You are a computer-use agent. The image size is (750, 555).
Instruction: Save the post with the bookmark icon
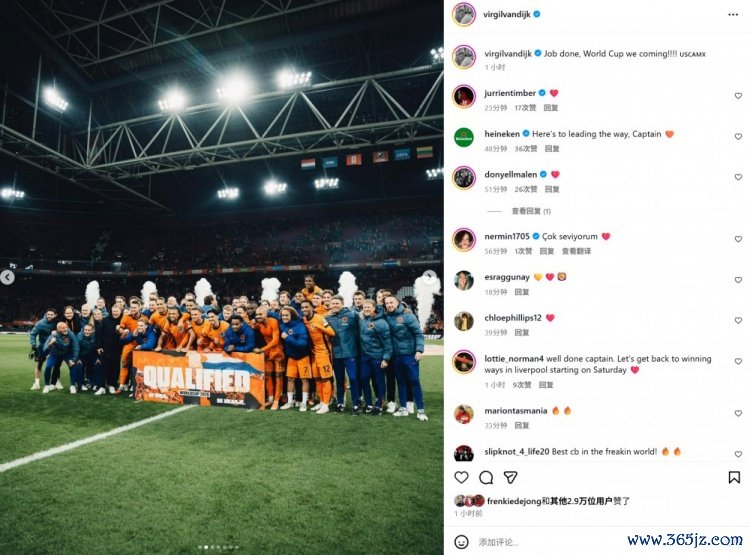tap(734, 477)
